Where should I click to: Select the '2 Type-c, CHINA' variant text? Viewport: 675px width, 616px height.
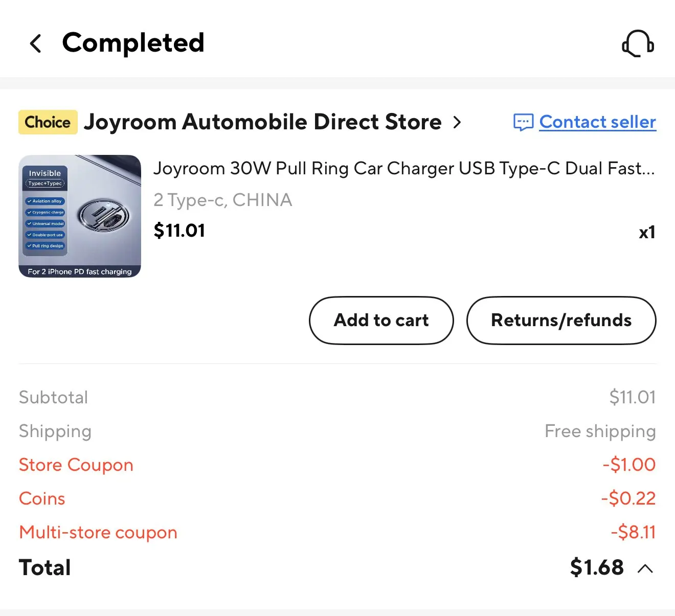[223, 200]
